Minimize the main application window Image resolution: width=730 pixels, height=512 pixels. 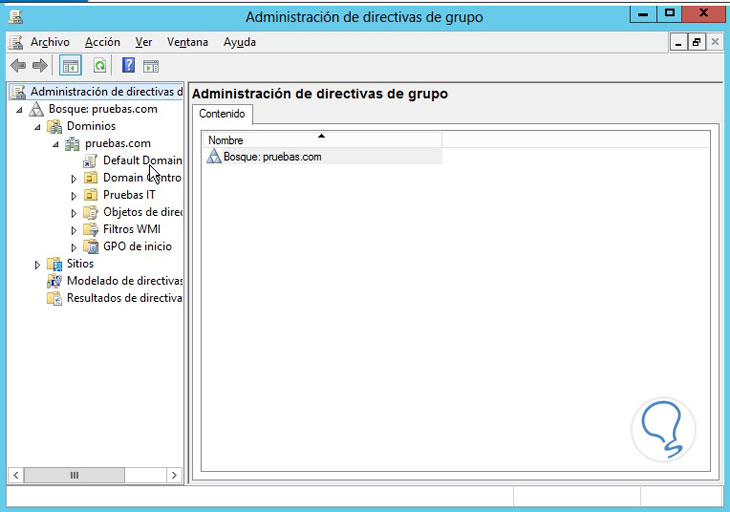[x=643, y=14]
